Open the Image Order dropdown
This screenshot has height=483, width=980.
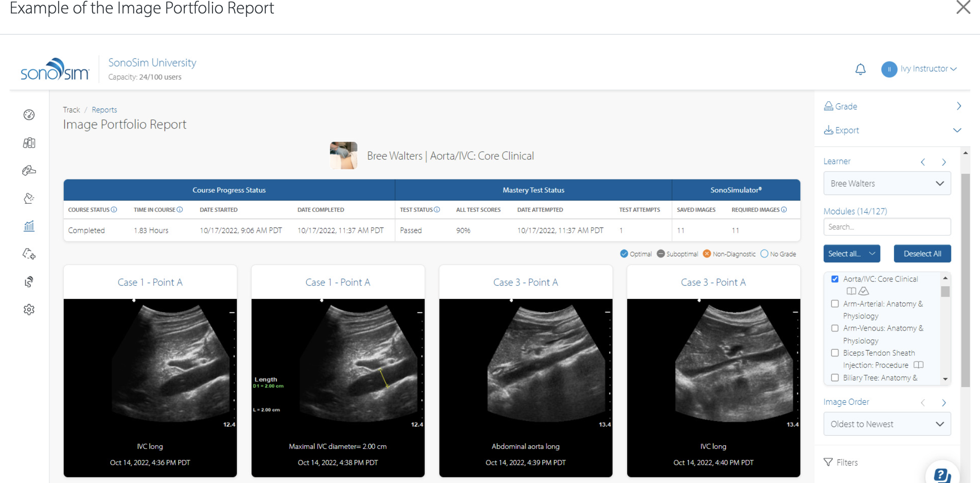pyautogui.click(x=887, y=424)
